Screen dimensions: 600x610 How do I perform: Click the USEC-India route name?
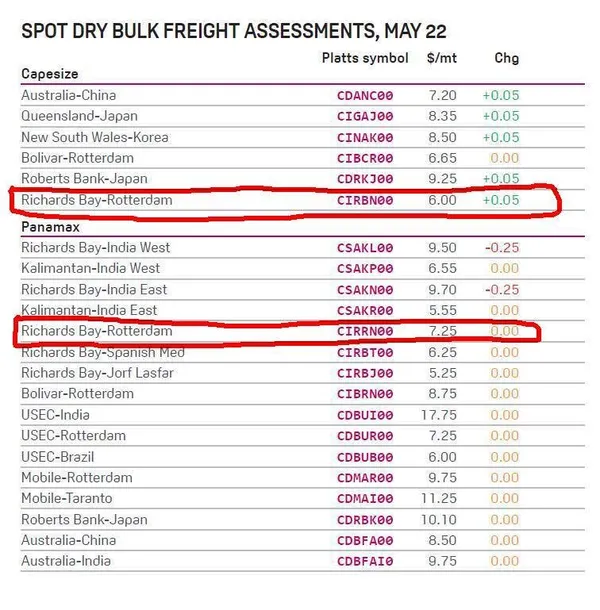[x=55, y=415]
